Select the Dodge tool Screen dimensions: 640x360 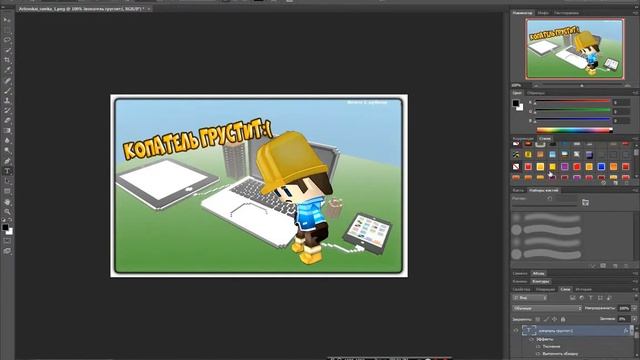[x=7, y=151]
